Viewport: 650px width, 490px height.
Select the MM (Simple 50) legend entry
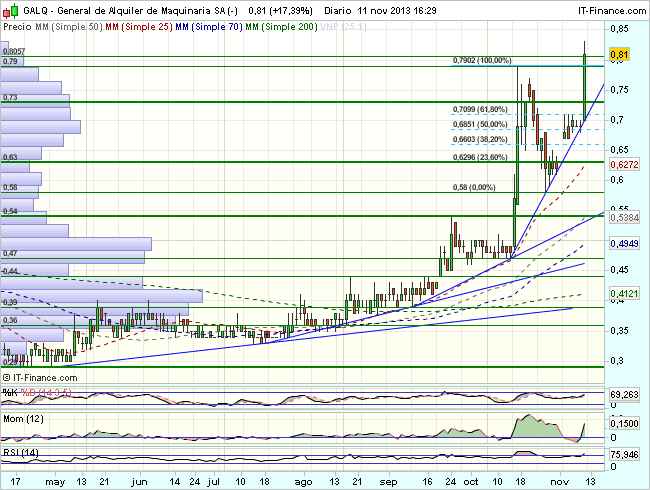69,27
